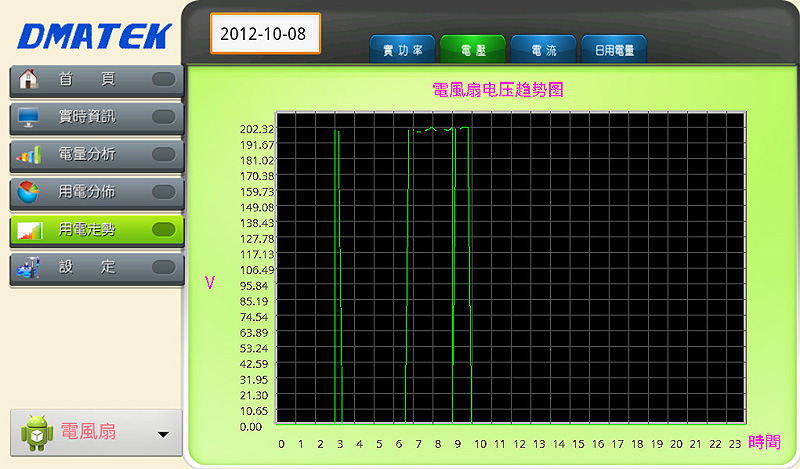Click the monitor icon for 實時資訊
Screen dimensions: 800x469
[29, 117]
